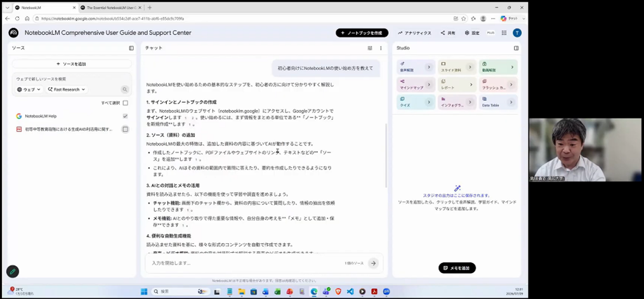Bookmark page with the star icon
644x299 pixels.
point(464,18)
